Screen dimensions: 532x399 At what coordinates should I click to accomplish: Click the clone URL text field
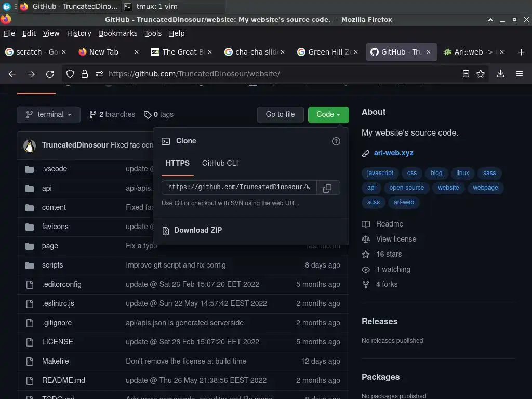tap(239, 188)
